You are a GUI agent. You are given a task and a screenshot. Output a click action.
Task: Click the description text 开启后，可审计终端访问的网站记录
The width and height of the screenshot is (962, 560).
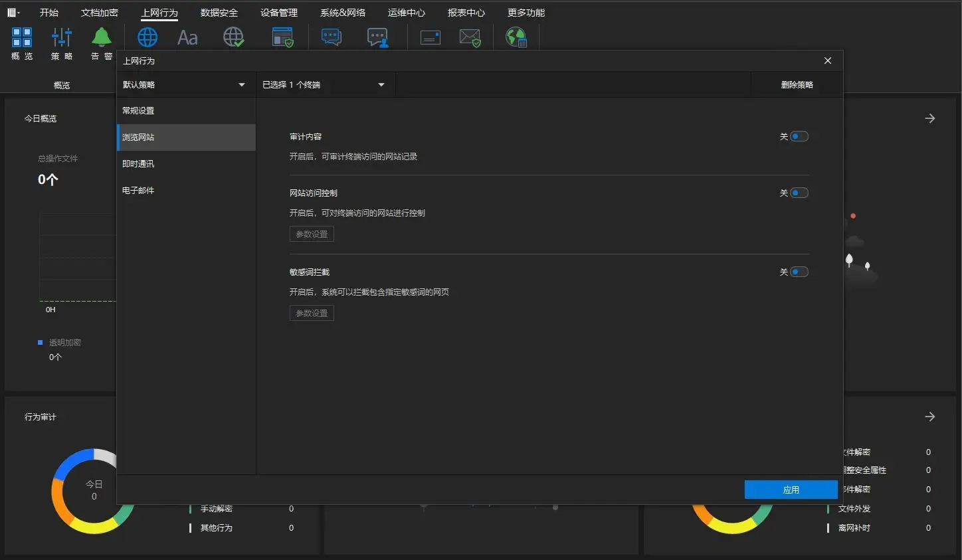coord(353,157)
